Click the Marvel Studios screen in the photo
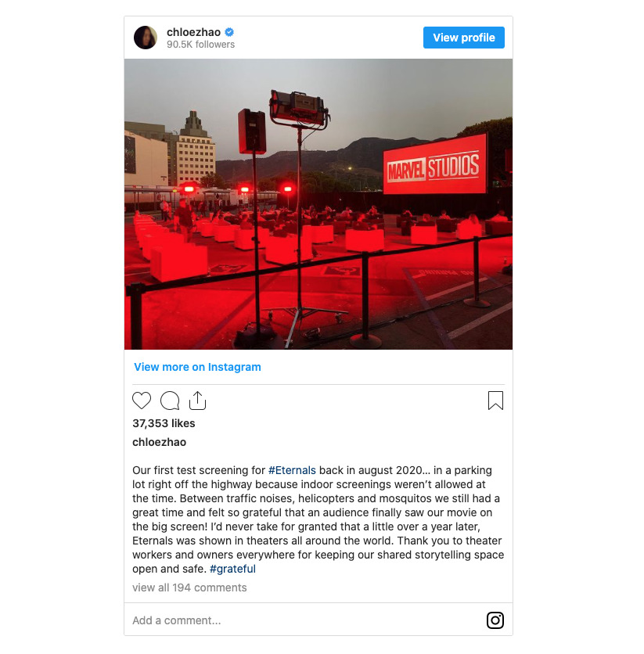The image size is (644, 654). (x=435, y=164)
